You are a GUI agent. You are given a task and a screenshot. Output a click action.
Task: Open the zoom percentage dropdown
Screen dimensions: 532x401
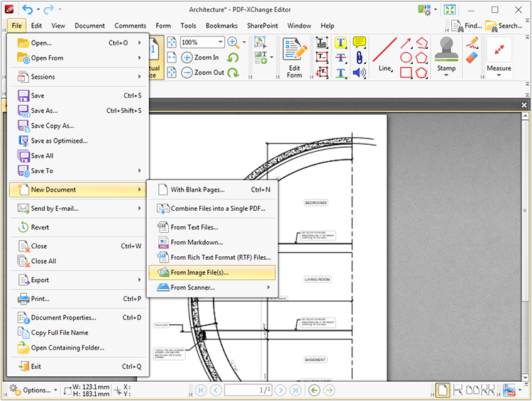pyautogui.click(x=221, y=43)
